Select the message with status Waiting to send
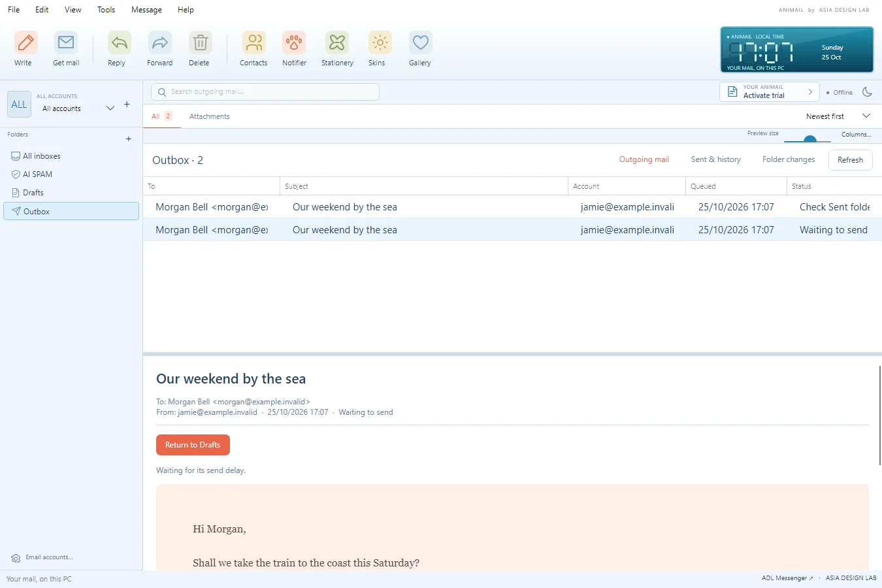Image resolution: width=882 pixels, height=588 pixels. pyautogui.click(x=512, y=230)
